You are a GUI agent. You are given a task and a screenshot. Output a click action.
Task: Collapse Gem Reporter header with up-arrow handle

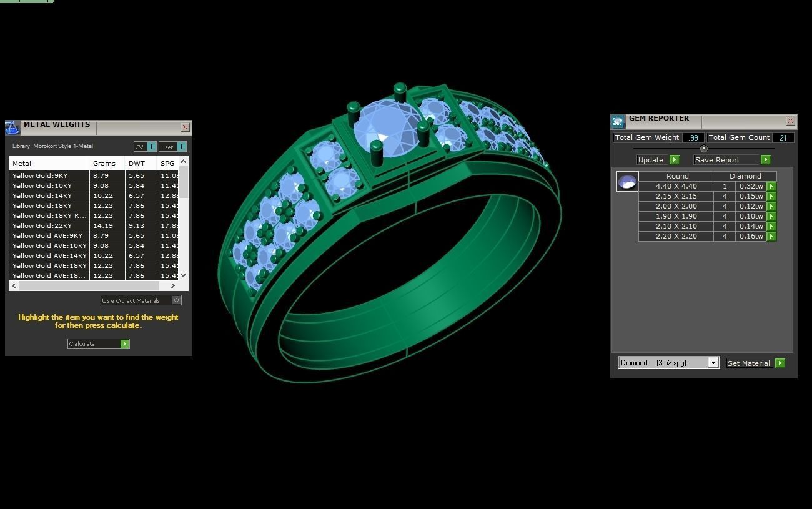tap(704, 149)
